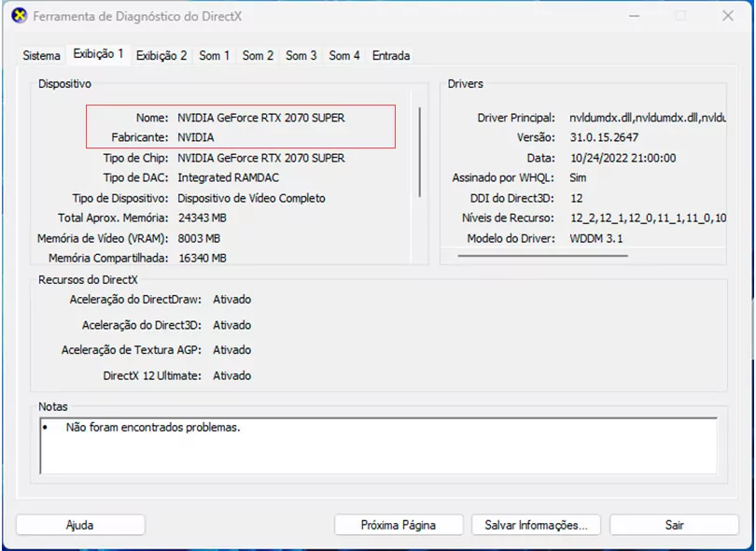Go to the Som 1 tab
The image size is (756, 551).
click(215, 56)
